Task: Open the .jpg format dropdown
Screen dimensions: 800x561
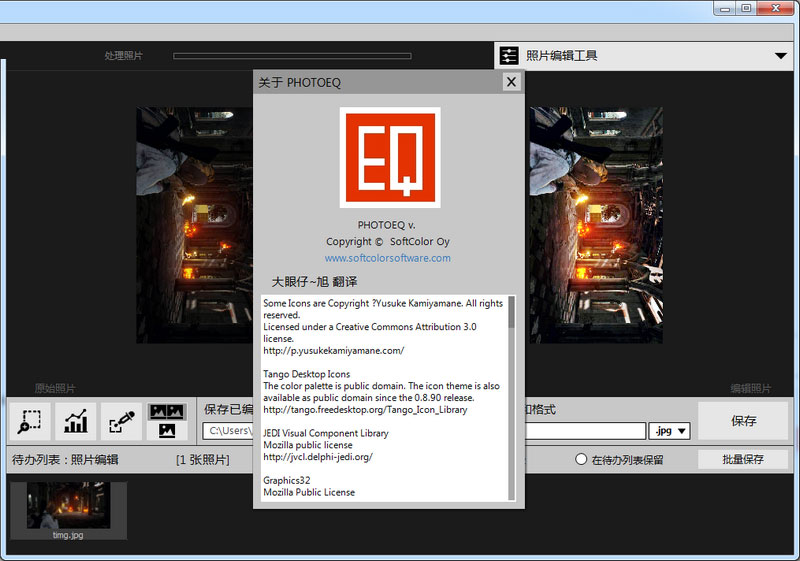Action: tap(669, 431)
